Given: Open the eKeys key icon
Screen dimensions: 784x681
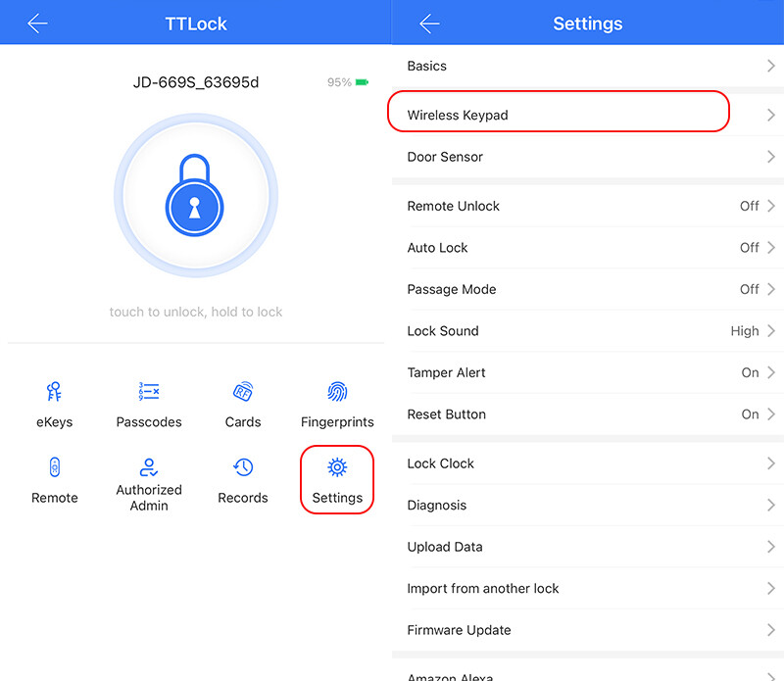Looking at the screenshot, I should (54, 393).
